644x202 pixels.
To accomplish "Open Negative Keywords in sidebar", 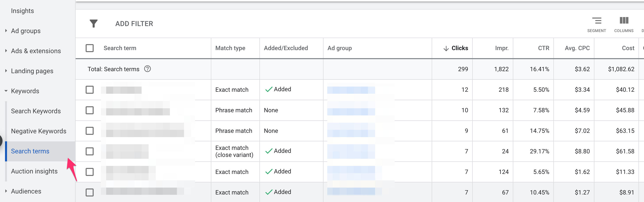I will 39,131.
